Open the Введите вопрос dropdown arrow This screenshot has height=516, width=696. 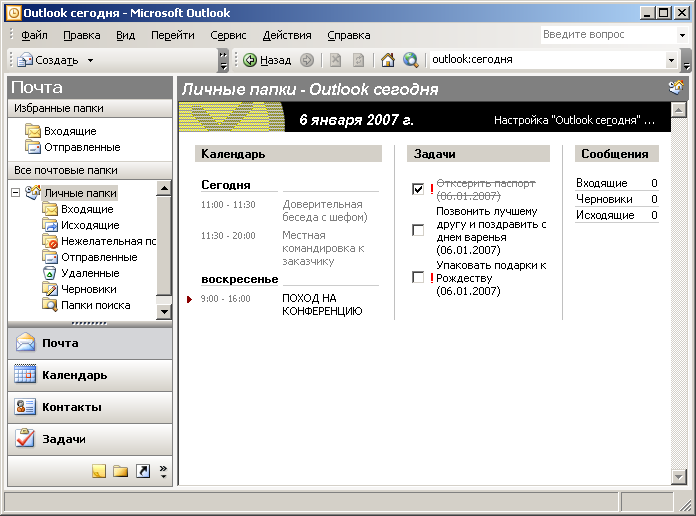point(682,35)
